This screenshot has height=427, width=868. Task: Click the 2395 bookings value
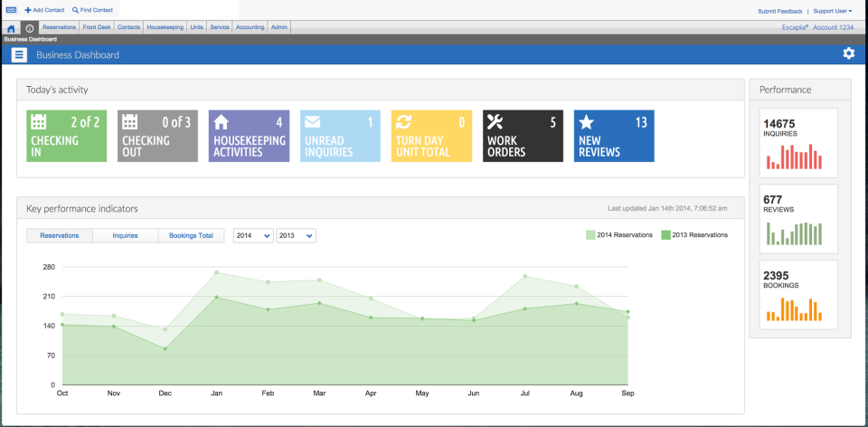tap(776, 275)
